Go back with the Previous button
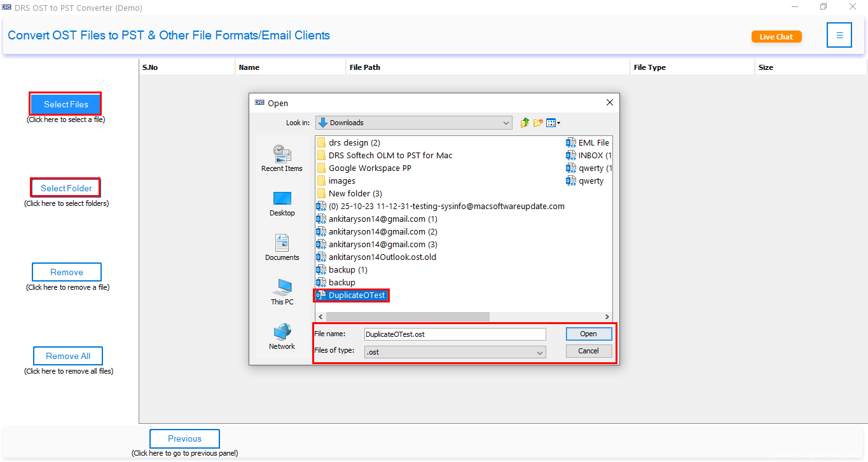This screenshot has height=462, width=868. pyautogui.click(x=184, y=438)
